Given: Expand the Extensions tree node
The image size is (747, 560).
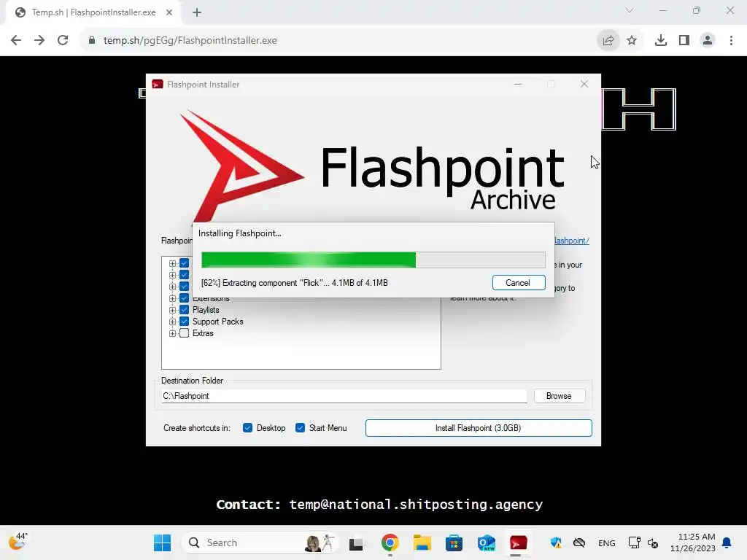Looking at the screenshot, I should [172, 298].
